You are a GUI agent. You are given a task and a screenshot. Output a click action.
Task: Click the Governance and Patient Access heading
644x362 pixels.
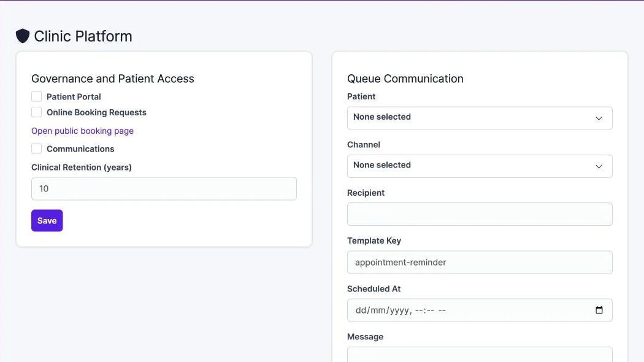tap(112, 79)
